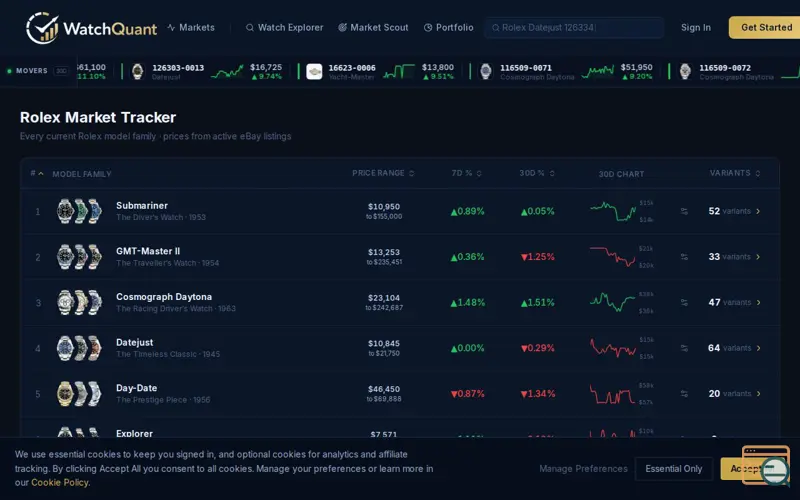Viewport: 800px width, 500px height.
Task: Choose Essential Only cookies
Action: [673, 468]
